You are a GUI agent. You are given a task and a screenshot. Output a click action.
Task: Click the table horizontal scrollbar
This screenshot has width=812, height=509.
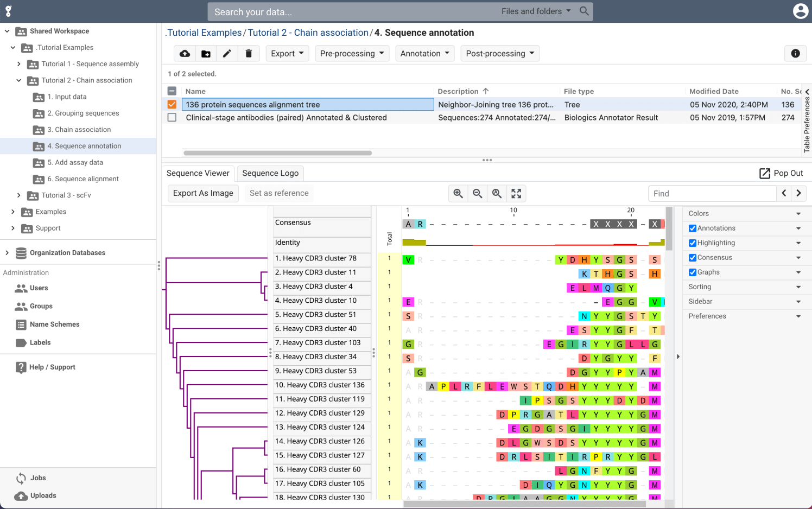click(277, 153)
